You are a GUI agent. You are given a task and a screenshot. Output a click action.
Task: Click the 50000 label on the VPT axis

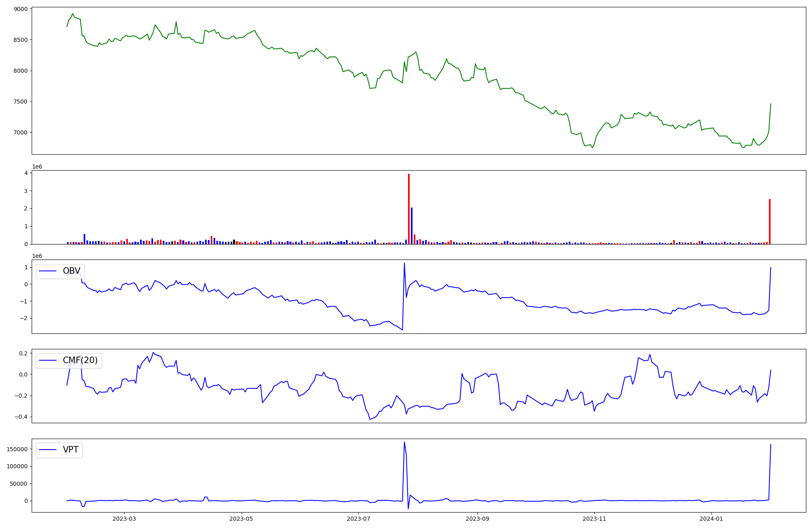(x=19, y=484)
